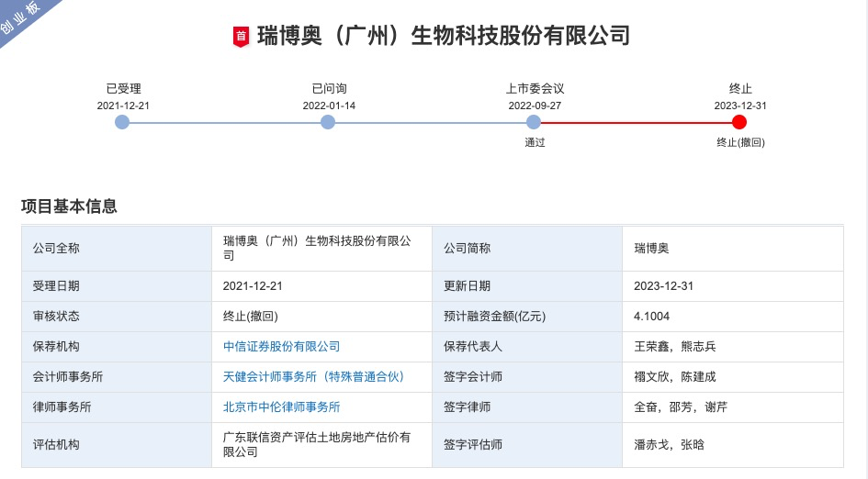Screen dimensions: 868x479
Task: Select the 上市委会议 timeline node
Action: [534, 122]
